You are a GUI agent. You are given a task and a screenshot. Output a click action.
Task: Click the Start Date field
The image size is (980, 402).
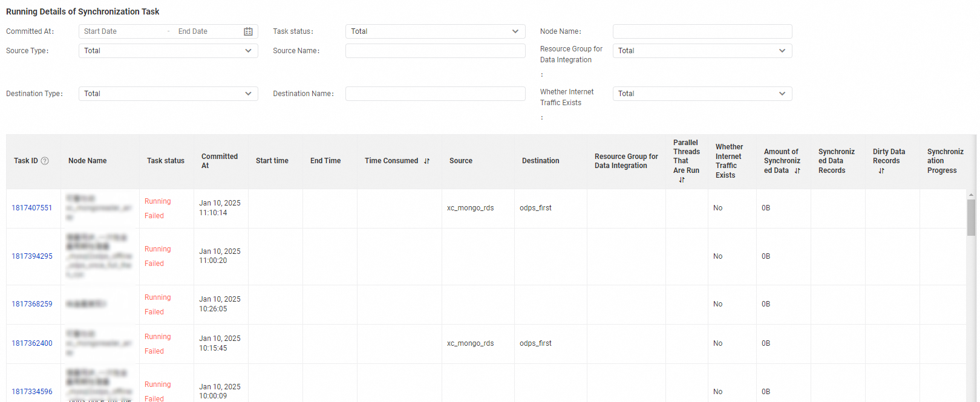click(121, 31)
